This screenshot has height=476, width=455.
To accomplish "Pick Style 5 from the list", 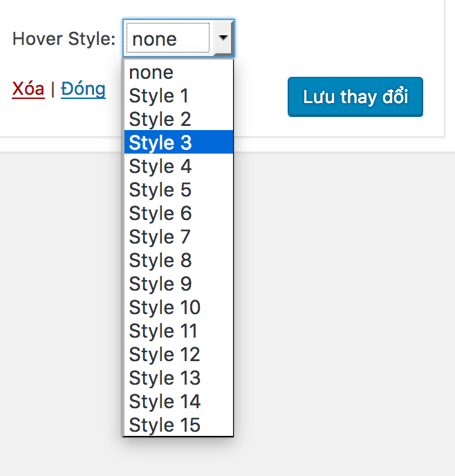I will coord(178,190).
